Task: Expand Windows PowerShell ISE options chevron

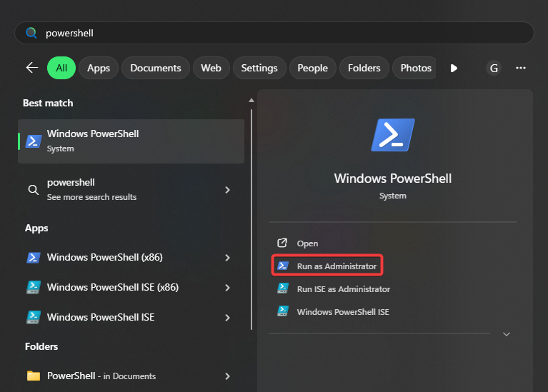Action: pyautogui.click(x=227, y=317)
